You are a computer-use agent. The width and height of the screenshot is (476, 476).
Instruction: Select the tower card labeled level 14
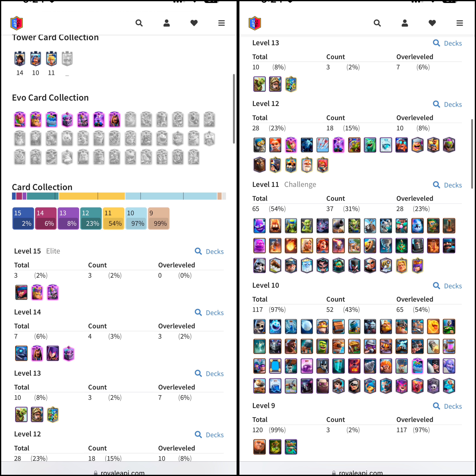[x=20, y=59]
